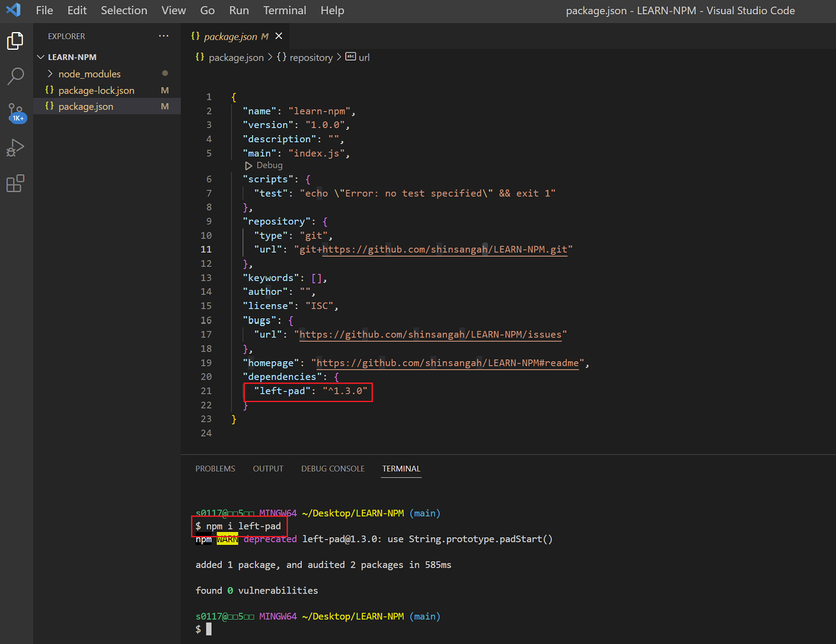Open the Terminal menu

pos(285,10)
